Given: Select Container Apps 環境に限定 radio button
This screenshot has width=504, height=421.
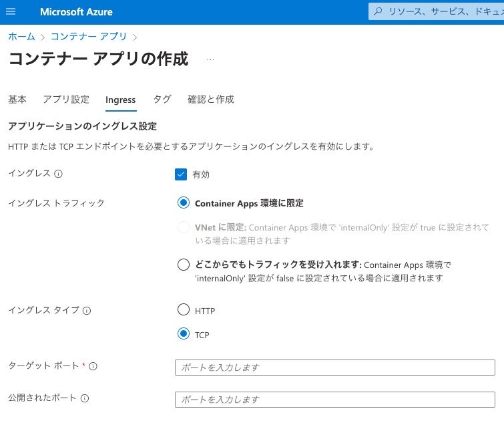Looking at the screenshot, I should pyautogui.click(x=183, y=202).
